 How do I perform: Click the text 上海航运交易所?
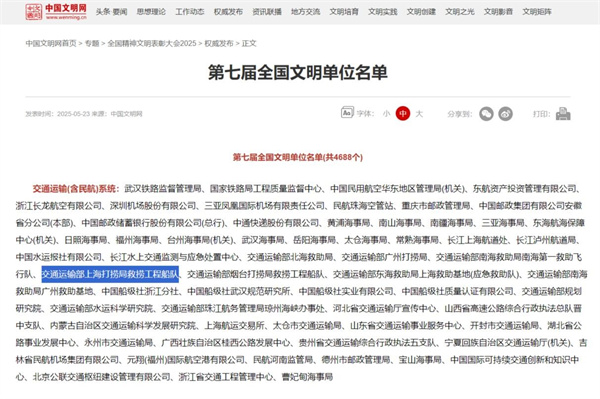pyautogui.click(x=235, y=326)
